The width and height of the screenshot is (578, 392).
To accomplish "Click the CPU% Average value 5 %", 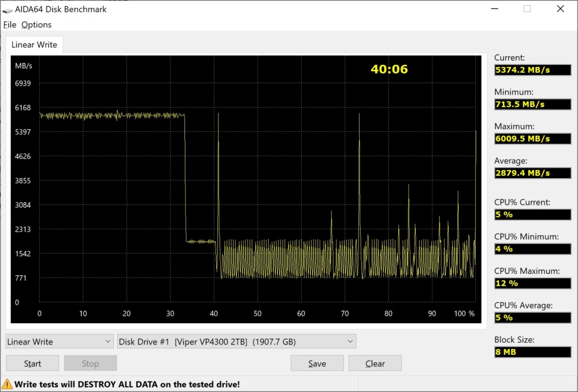I will [533, 317].
